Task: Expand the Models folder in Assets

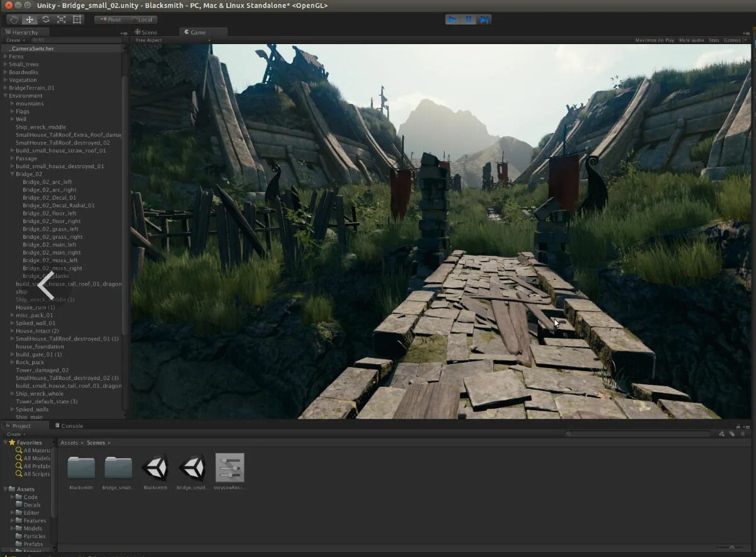Action: pos(13,529)
